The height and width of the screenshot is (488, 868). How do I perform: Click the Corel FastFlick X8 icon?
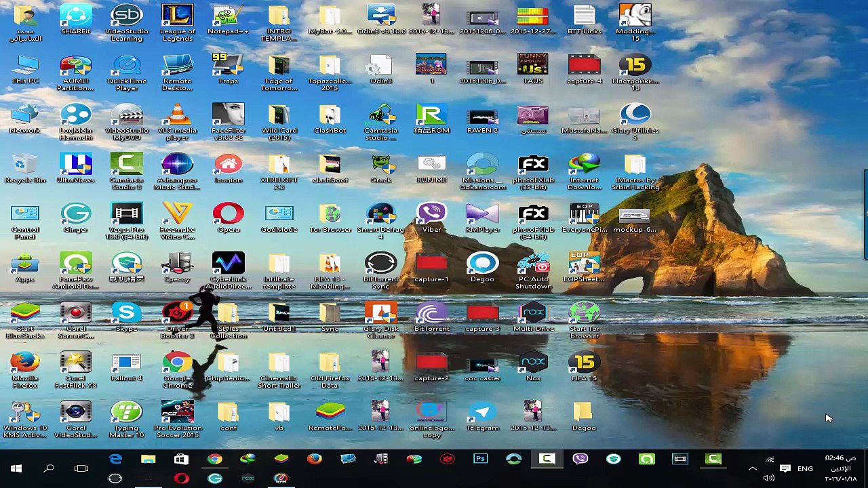click(x=75, y=370)
